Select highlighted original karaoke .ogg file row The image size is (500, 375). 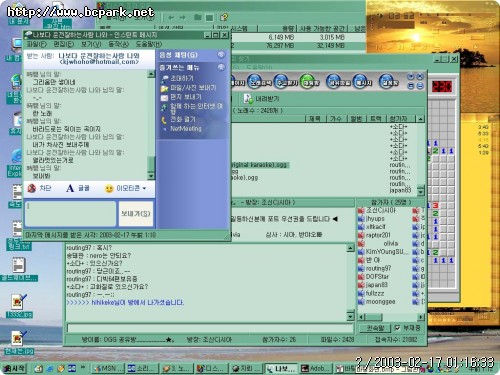click(260, 165)
